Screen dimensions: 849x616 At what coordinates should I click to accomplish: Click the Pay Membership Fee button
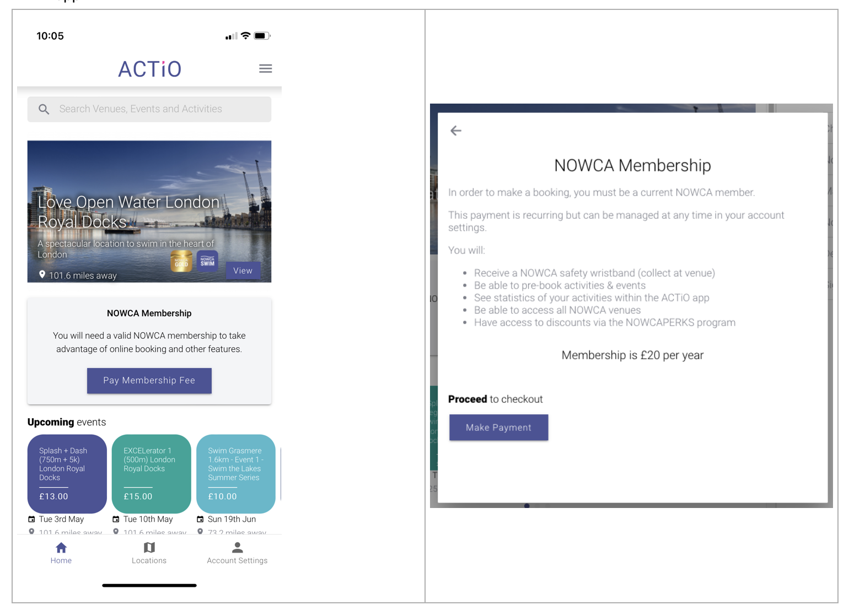point(149,381)
